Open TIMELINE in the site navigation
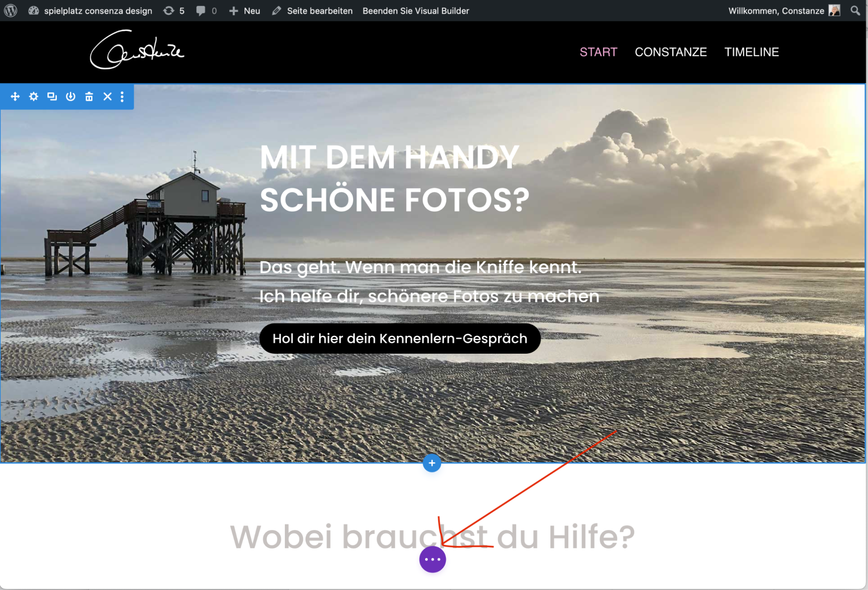Screen dimensions: 868x590 click(752, 52)
